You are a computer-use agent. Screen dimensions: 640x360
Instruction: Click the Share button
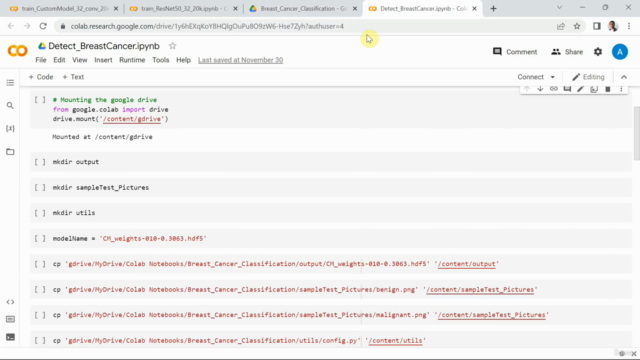(567, 52)
